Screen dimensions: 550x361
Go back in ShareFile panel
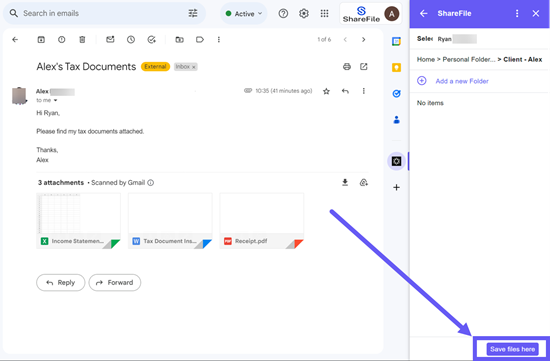(424, 14)
